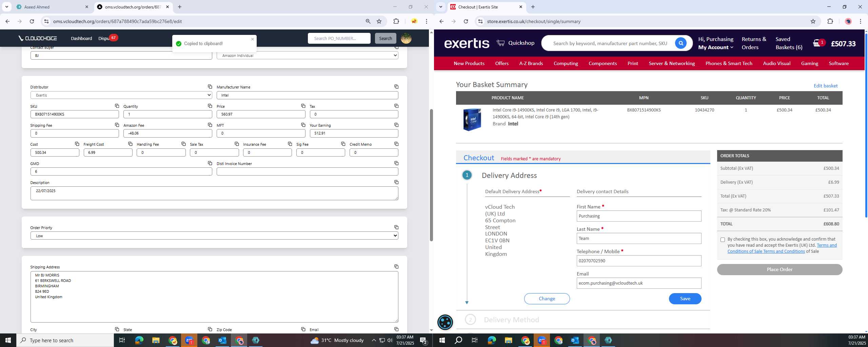Click the Place Order button
This screenshot has width=868, height=347.
pyautogui.click(x=779, y=269)
